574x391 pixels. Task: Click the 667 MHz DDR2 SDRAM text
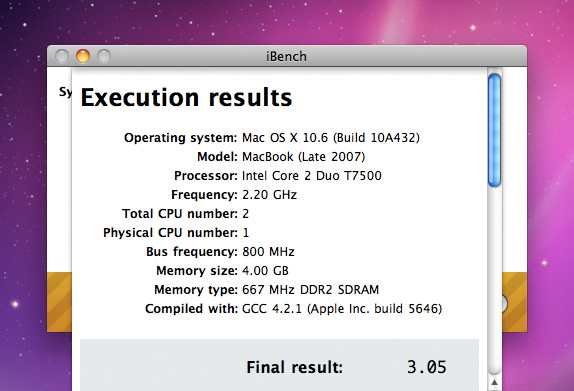click(x=310, y=290)
